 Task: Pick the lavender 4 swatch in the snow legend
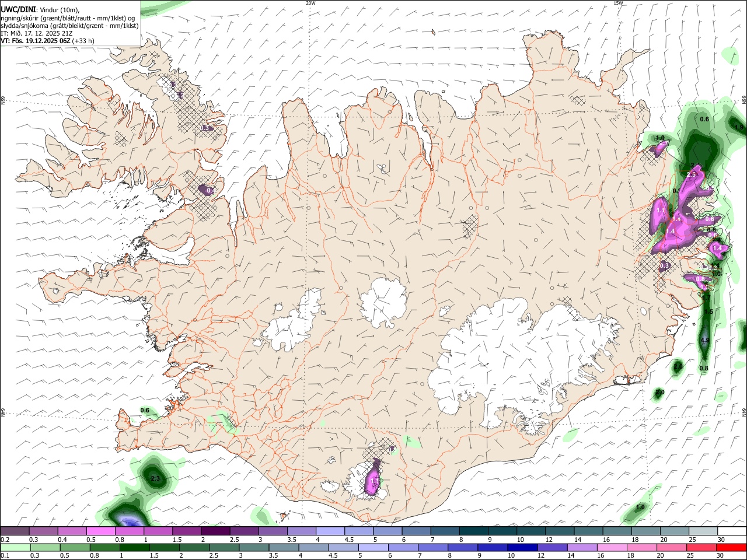click(330, 531)
